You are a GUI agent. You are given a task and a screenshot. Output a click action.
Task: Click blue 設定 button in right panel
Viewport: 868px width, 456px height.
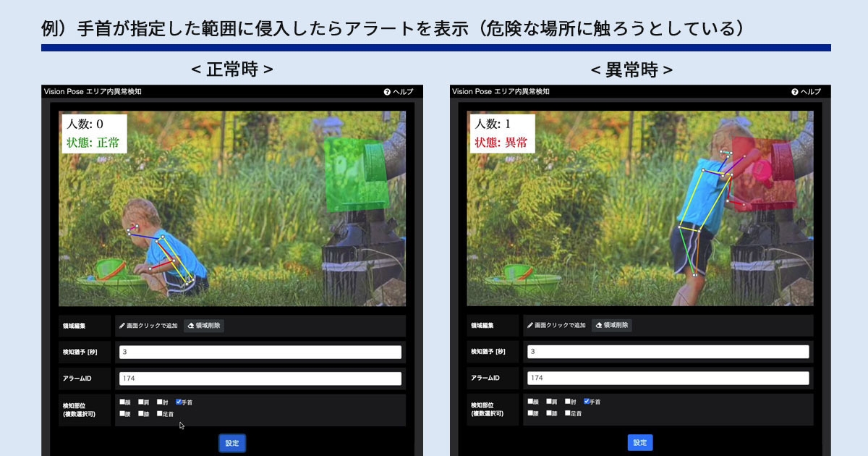(x=640, y=443)
